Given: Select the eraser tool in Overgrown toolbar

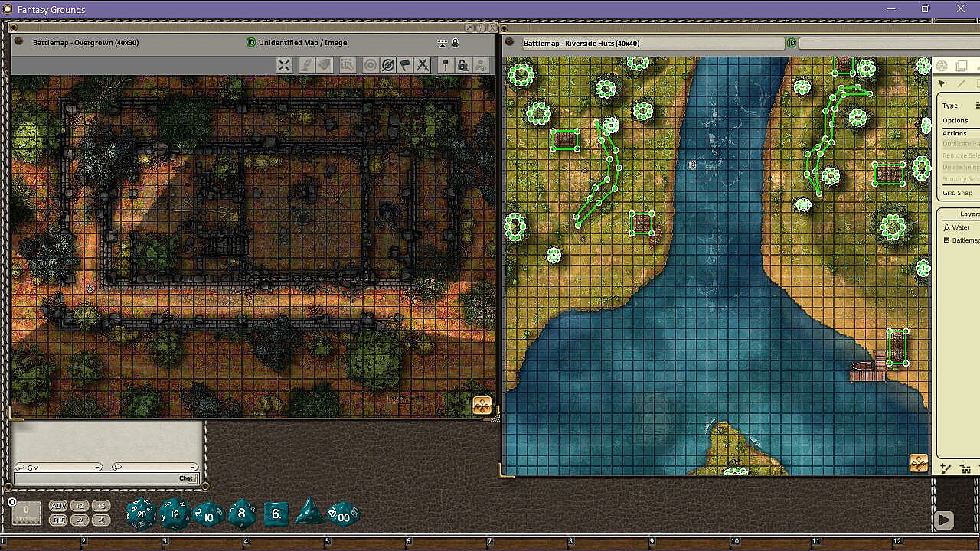Looking at the screenshot, I should tap(325, 65).
